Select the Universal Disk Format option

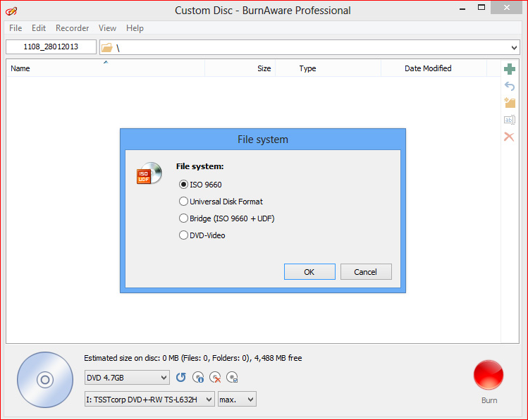tap(221, 202)
